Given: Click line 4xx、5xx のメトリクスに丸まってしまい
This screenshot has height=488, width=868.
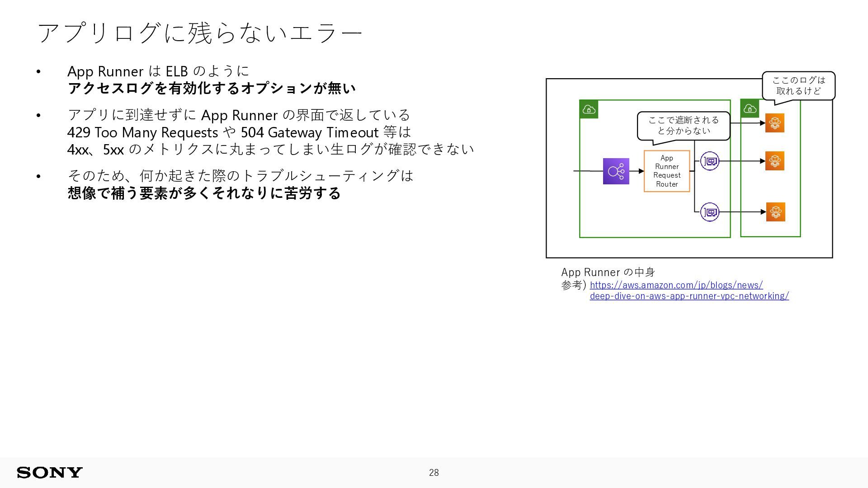Looking at the screenshot, I should click(x=271, y=149).
